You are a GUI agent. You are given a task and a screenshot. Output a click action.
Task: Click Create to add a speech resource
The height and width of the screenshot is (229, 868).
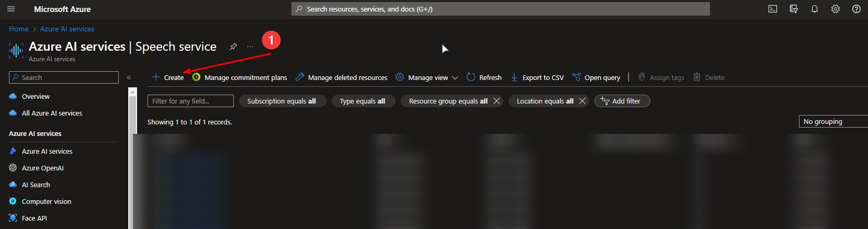(168, 77)
